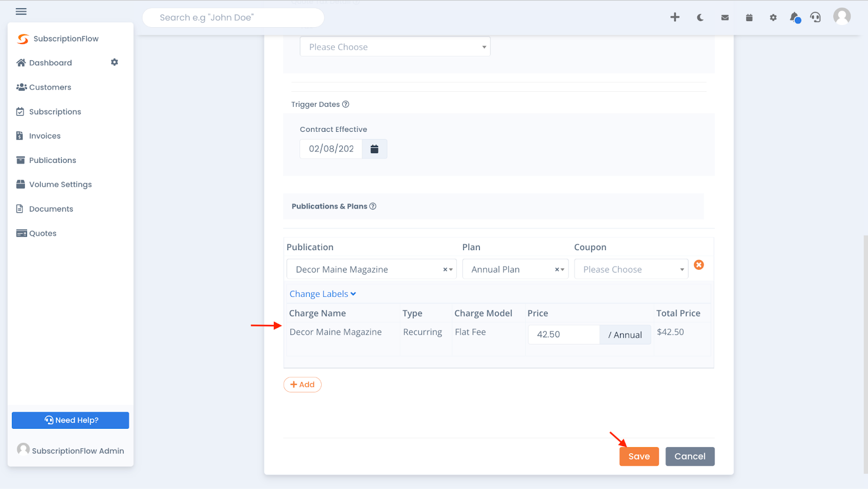Expand the Change Labels link
The image size is (868, 489).
click(323, 294)
